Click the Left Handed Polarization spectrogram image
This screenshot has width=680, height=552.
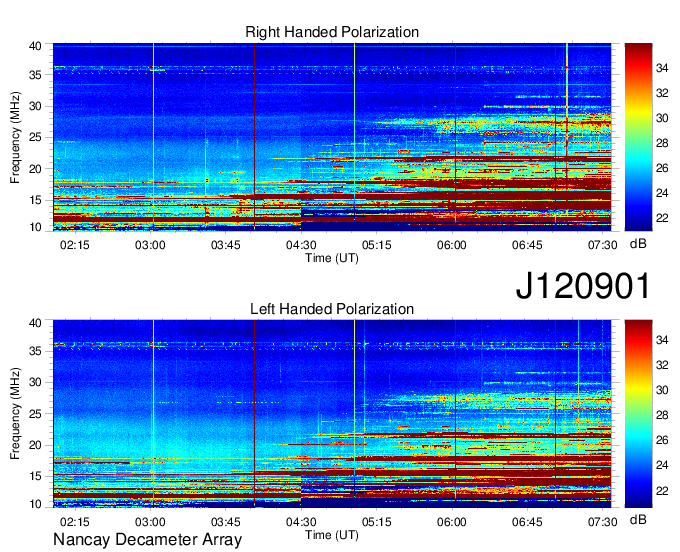coord(332,414)
